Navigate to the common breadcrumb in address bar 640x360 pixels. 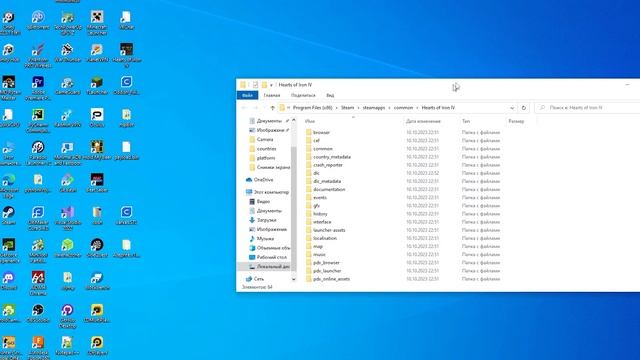403,108
